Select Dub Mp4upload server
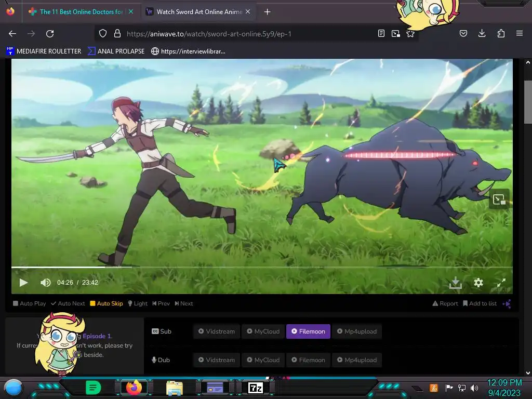This screenshot has width=532, height=399. tap(357, 360)
